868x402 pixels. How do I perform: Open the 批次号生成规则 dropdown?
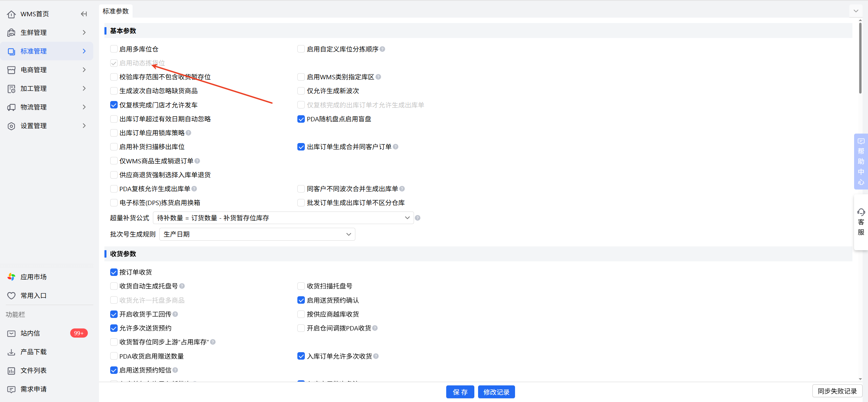257,234
